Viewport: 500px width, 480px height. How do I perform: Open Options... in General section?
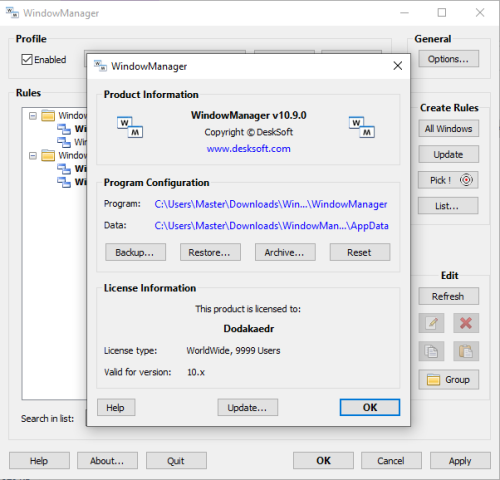point(449,59)
